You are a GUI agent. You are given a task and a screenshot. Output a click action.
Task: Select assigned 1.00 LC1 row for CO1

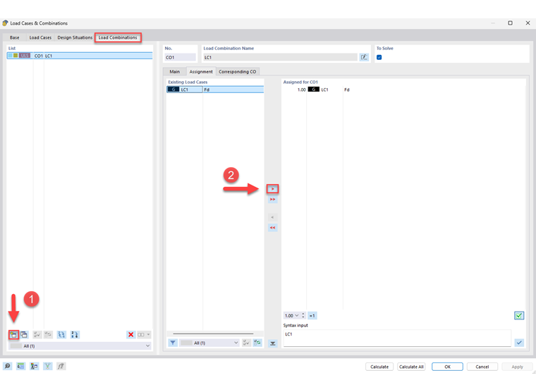pyautogui.click(x=403, y=90)
